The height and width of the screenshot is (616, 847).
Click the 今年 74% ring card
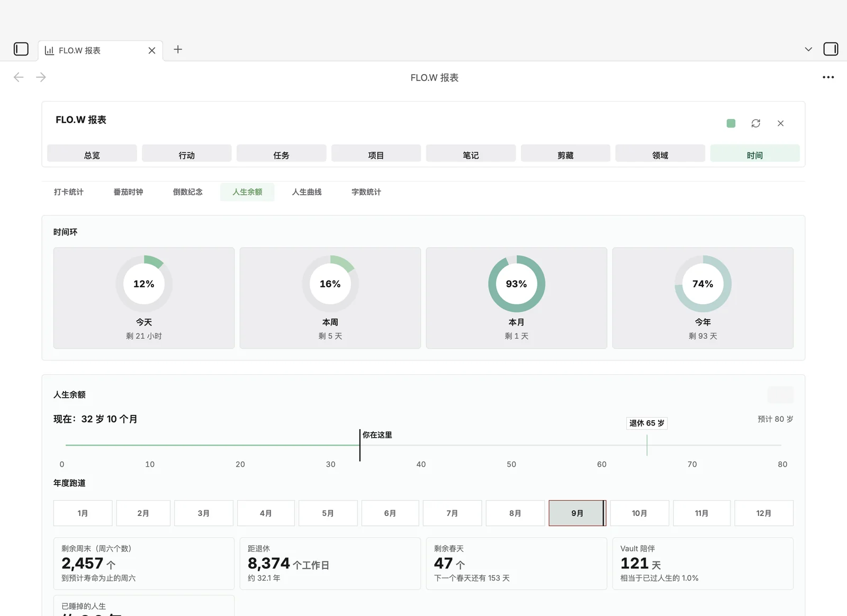(x=703, y=298)
